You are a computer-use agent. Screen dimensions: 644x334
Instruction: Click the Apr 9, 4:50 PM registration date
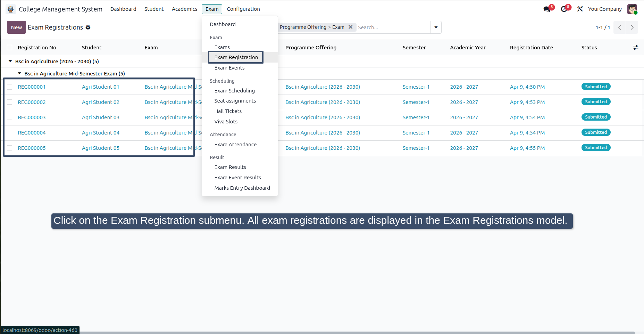tap(527, 87)
